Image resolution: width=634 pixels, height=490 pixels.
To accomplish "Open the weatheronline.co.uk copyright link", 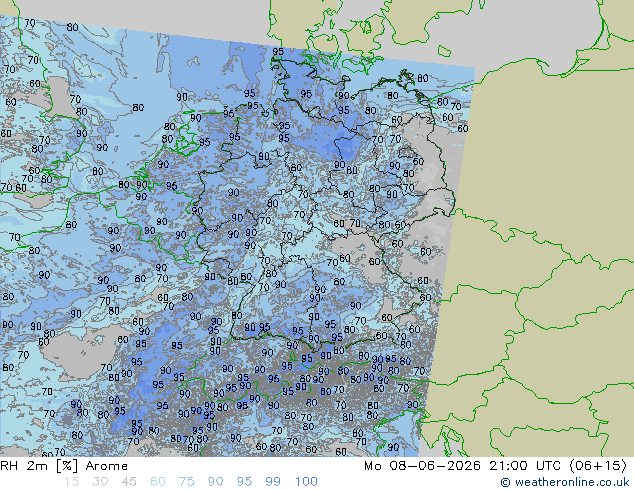I will (565, 482).
